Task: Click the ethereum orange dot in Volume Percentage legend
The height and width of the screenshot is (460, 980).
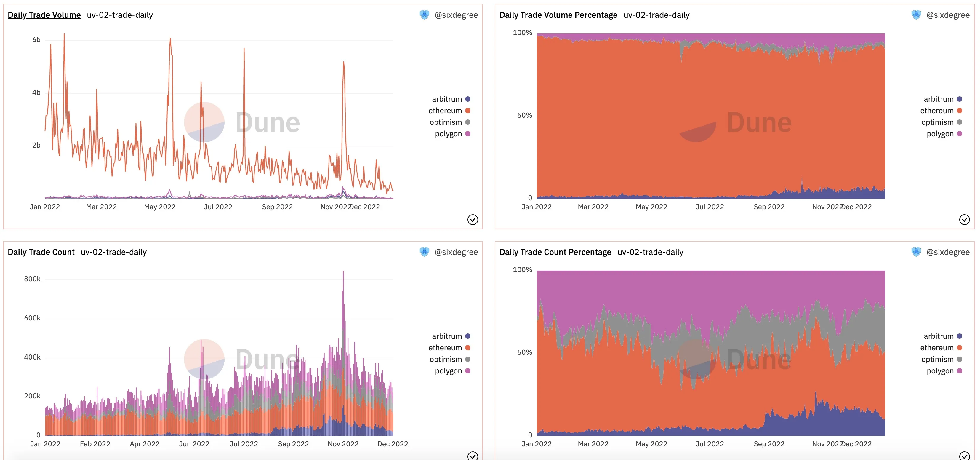Action: (x=960, y=111)
